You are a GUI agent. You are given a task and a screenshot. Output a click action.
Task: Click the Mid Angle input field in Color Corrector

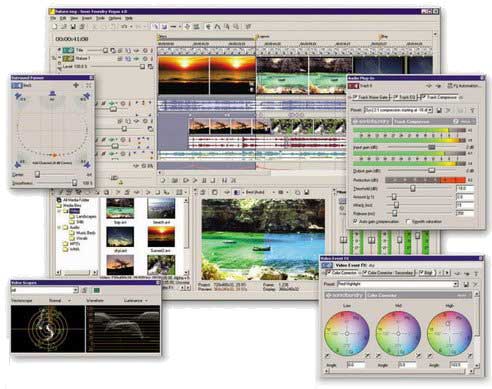pos(407,365)
